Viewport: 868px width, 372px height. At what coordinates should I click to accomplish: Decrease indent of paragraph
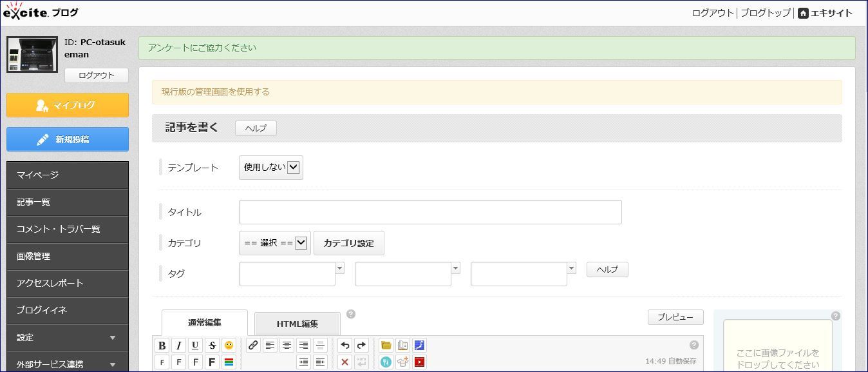tap(320, 362)
